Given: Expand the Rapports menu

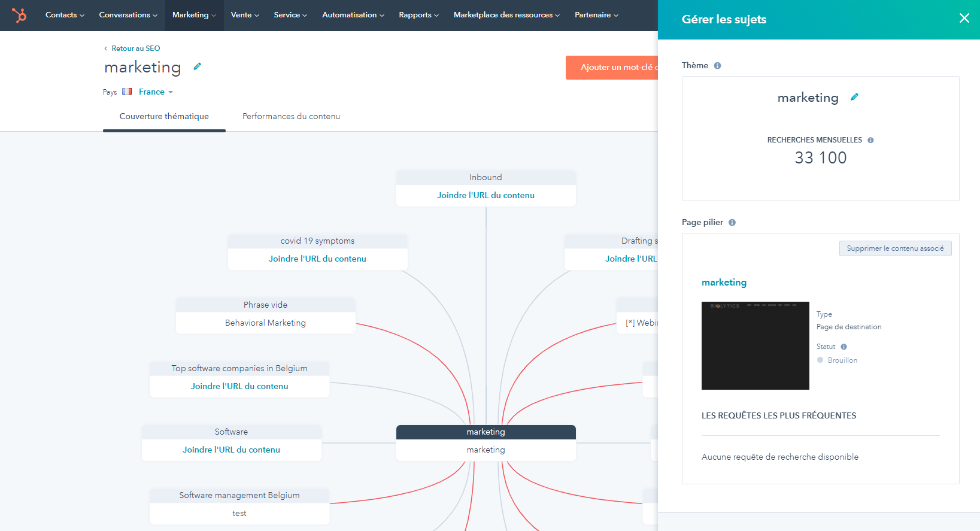Looking at the screenshot, I should [x=418, y=15].
